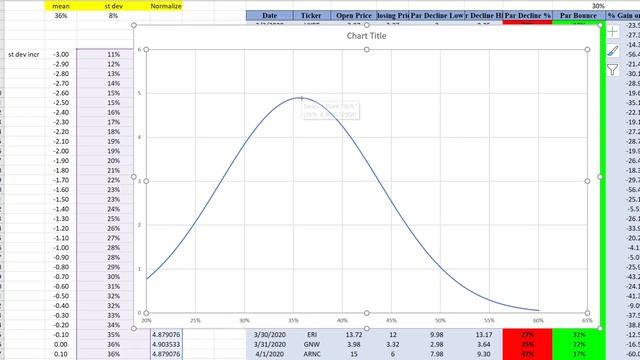The width and height of the screenshot is (640, 360).
Task: Select the 'Date' column header
Action: [x=269, y=16]
